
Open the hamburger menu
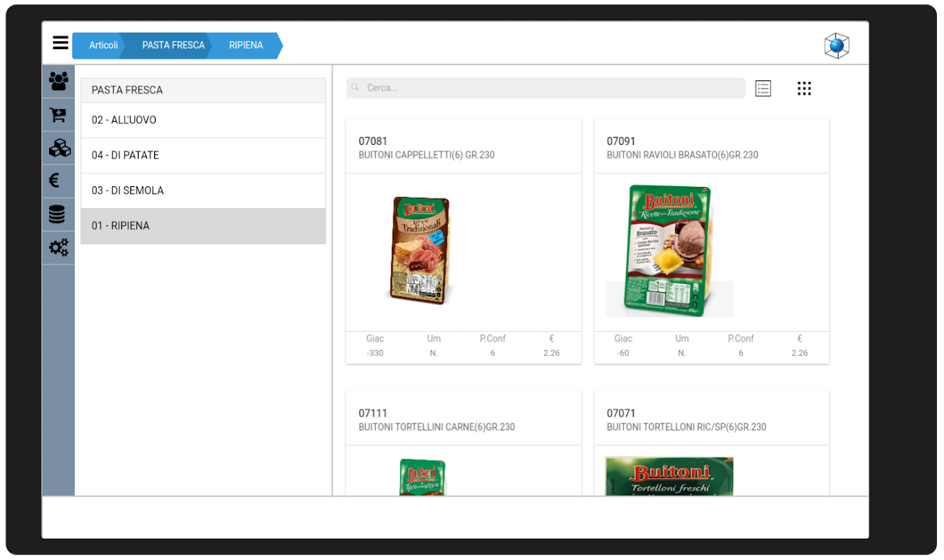click(61, 43)
